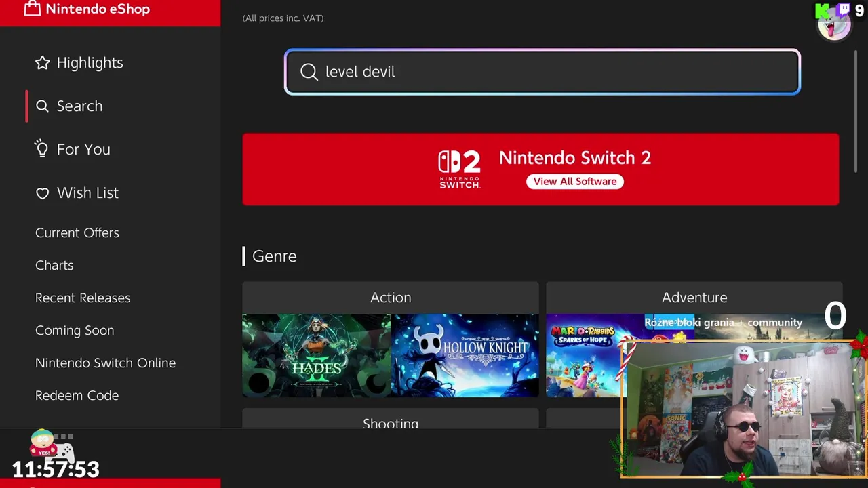Open Charts section

click(x=54, y=266)
